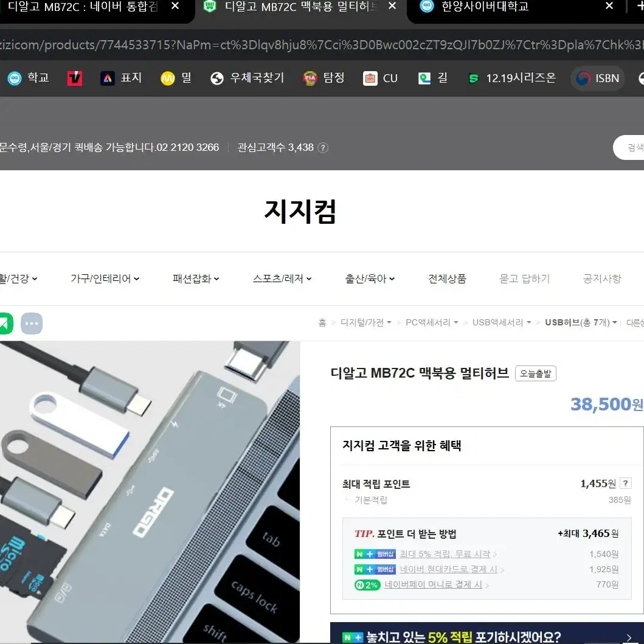Click the 네이버 현대카드로 결제 시 link
The width and height of the screenshot is (644, 644).
click(x=449, y=569)
